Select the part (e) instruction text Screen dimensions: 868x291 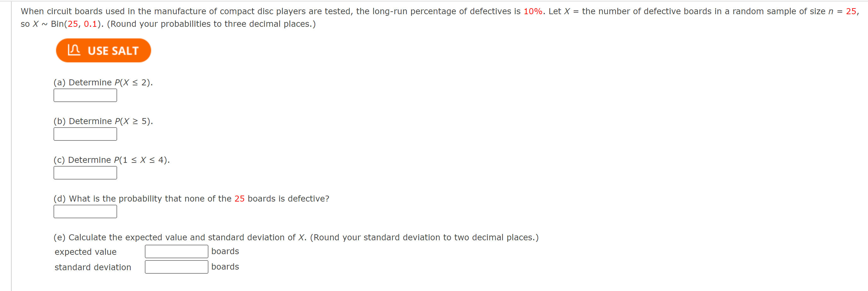(295, 237)
